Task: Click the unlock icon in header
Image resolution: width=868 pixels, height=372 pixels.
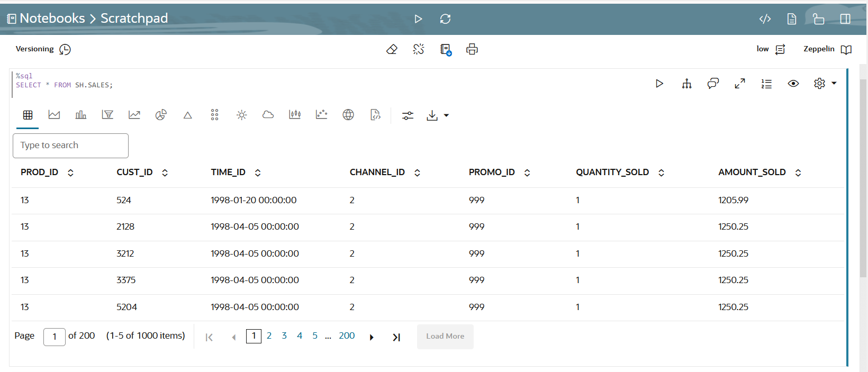Action: click(818, 19)
